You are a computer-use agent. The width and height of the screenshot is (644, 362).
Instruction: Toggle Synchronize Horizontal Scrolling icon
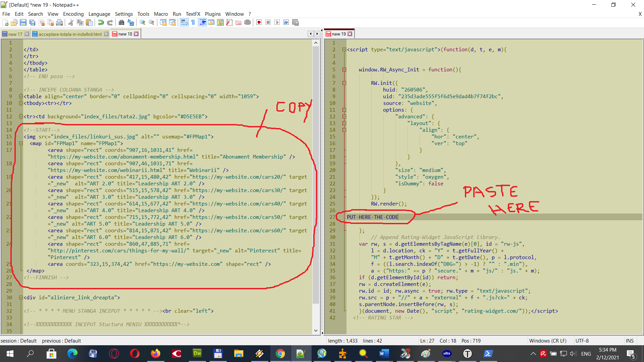(x=172, y=22)
